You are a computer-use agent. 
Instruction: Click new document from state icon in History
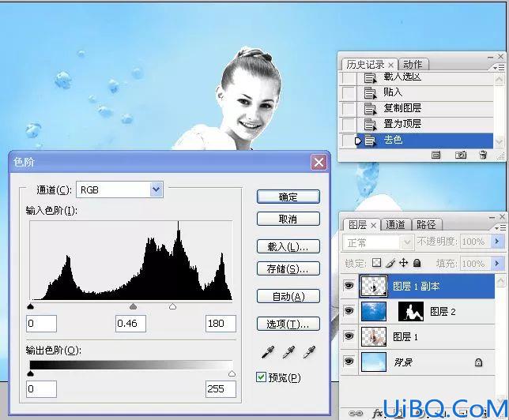[436, 156]
